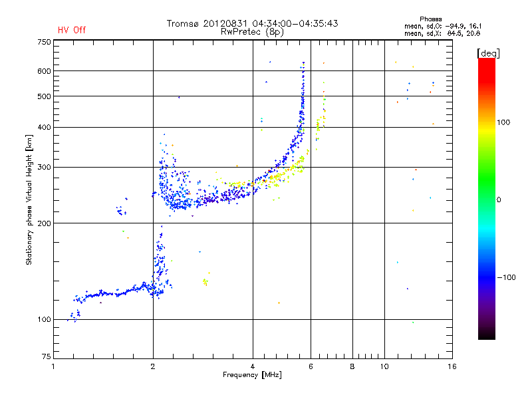532x399 pixels.
Task: Click the x-axis label '2'
Action: point(153,366)
